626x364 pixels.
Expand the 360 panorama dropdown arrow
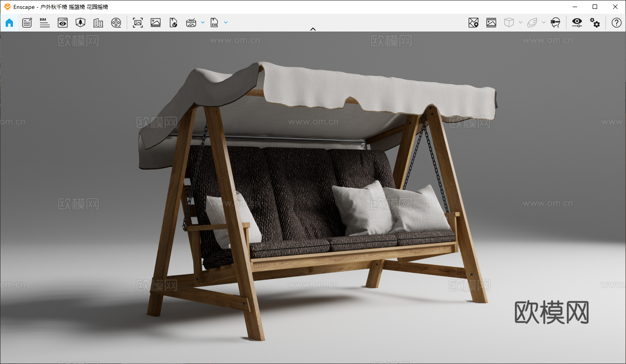coord(203,23)
